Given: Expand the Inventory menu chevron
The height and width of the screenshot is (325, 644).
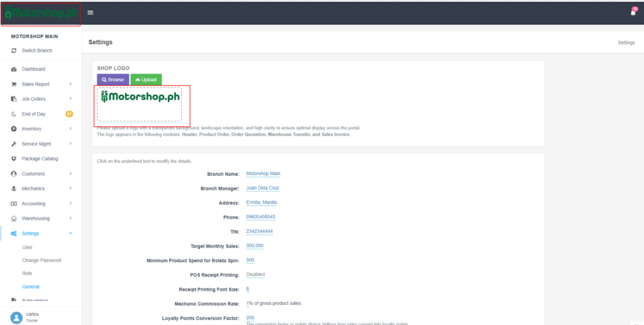Looking at the screenshot, I should coord(70,129).
